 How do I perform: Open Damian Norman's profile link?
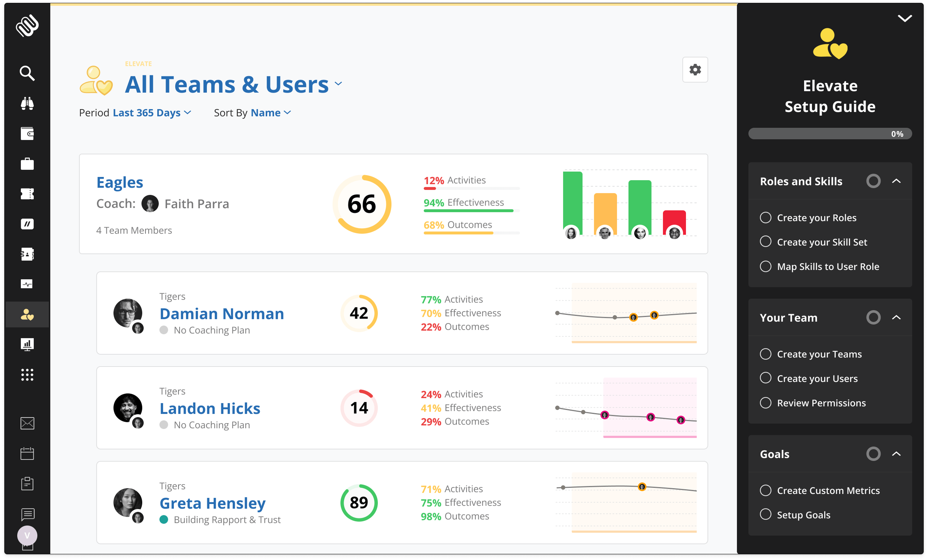(x=222, y=313)
